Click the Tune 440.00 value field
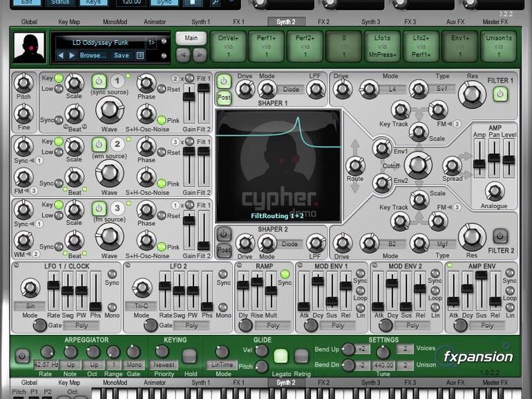Image resolution: width=532 pixels, height=399 pixels. (383, 365)
